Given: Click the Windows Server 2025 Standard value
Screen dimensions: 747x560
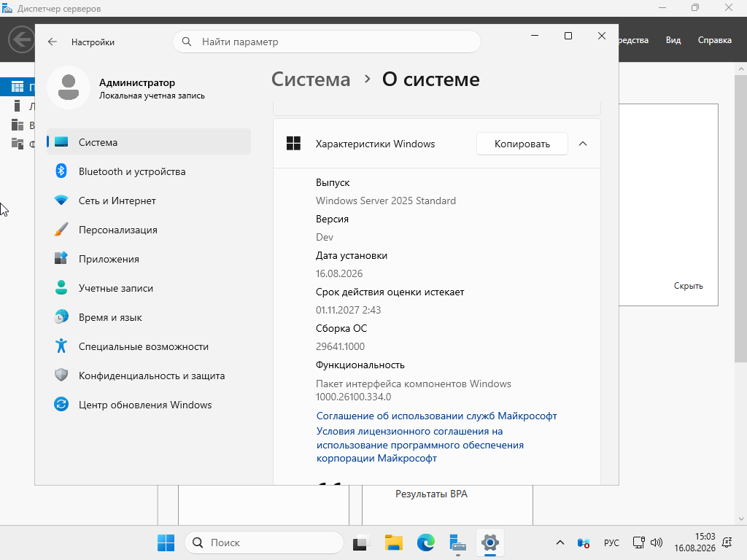Looking at the screenshot, I should pos(385,201).
